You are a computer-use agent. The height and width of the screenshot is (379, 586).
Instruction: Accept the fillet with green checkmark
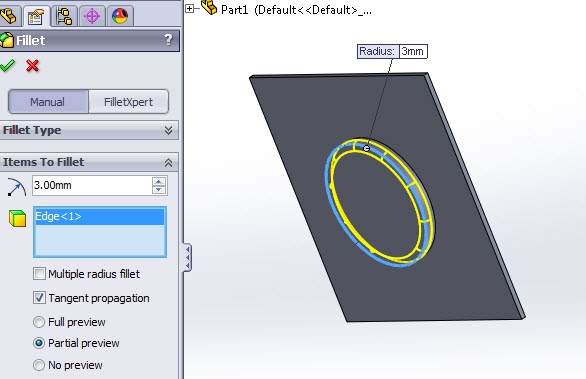(7, 66)
